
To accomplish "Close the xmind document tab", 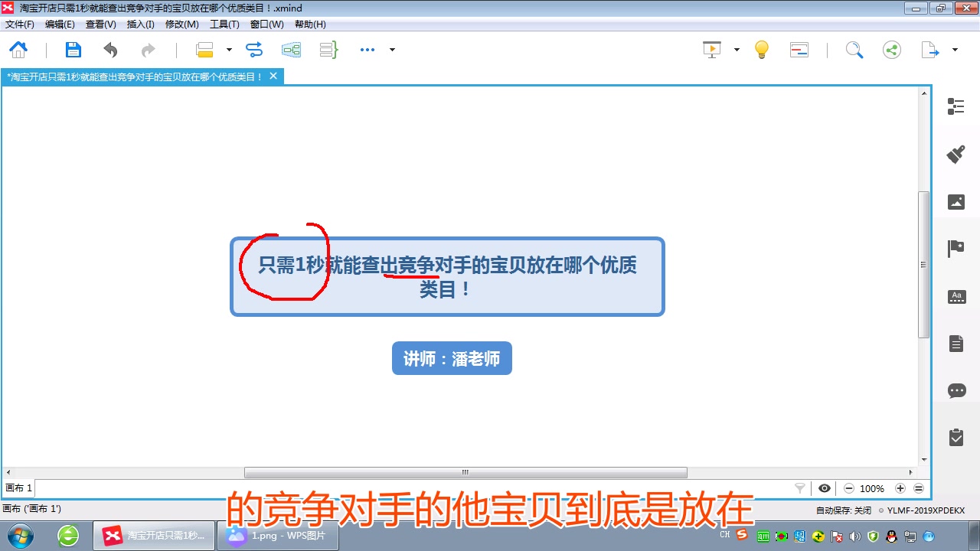I will 273,76.
